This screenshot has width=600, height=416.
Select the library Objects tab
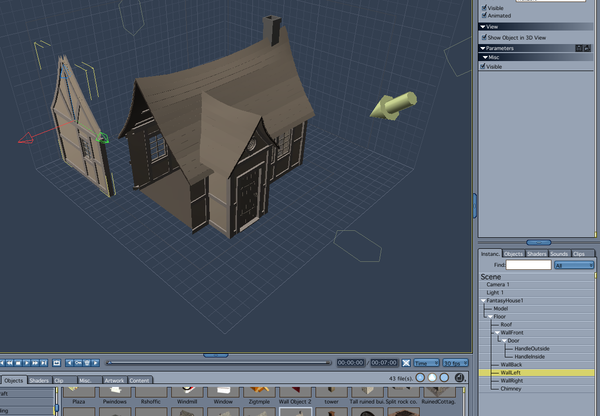coord(14,380)
